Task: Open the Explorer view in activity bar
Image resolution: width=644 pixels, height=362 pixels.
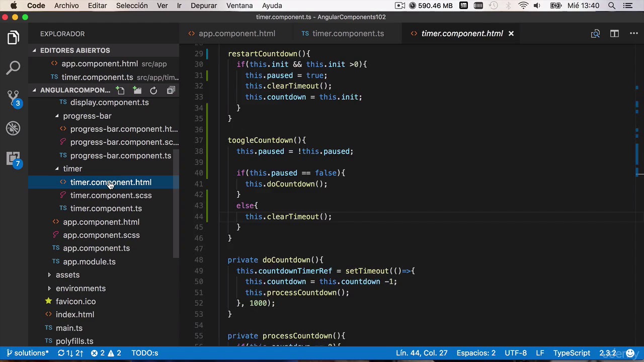Action: tap(13, 38)
